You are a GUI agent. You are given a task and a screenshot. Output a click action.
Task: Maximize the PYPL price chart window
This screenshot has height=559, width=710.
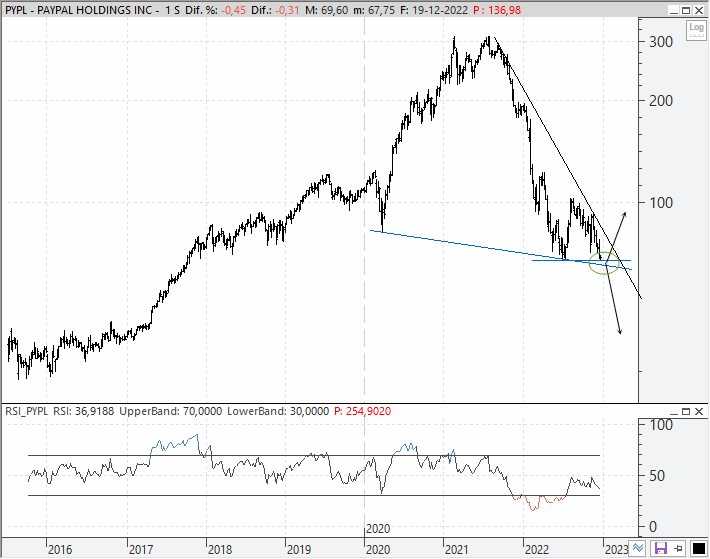tap(686, 10)
